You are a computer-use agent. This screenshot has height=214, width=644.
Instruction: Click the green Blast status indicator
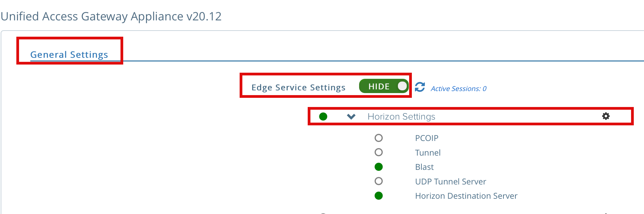point(379,167)
